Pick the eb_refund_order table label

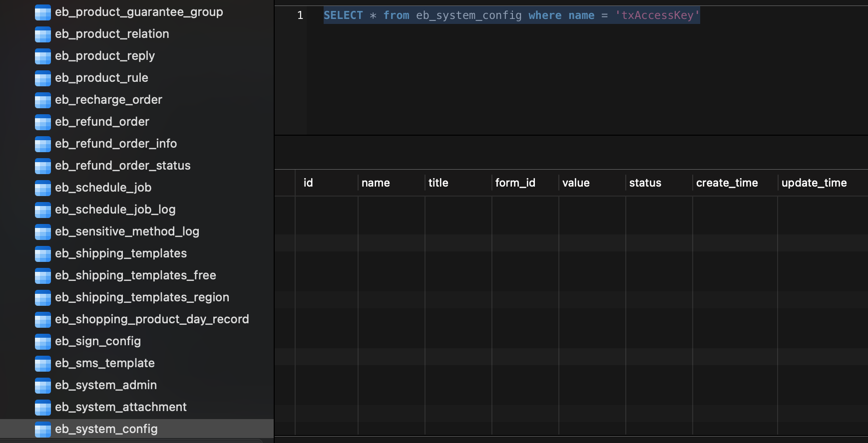pyautogui.click(x=102, y=122)
